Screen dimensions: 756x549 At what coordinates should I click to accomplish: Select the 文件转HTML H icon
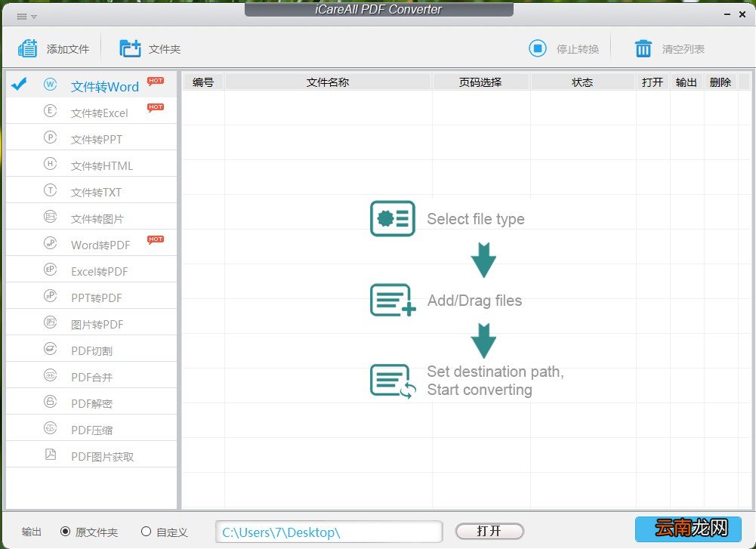point(50,164)
